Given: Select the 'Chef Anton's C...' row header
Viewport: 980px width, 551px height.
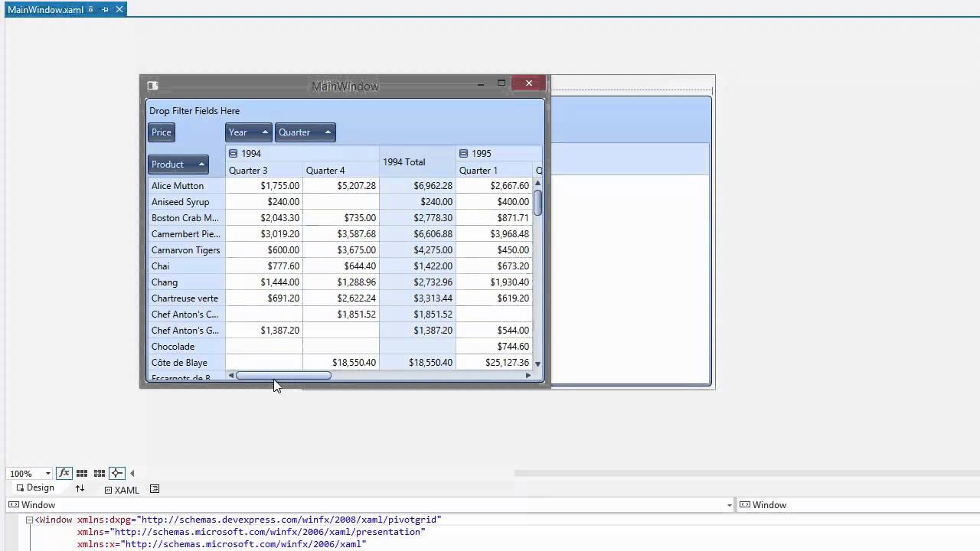Looking at the screenshot, I should coord(187,315).
